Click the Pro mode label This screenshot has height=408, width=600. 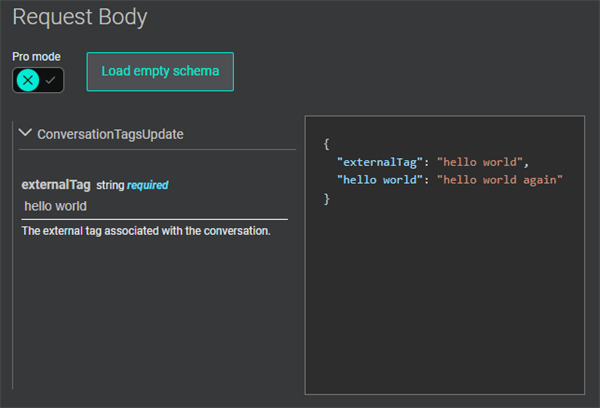click(x=36, y=57)
